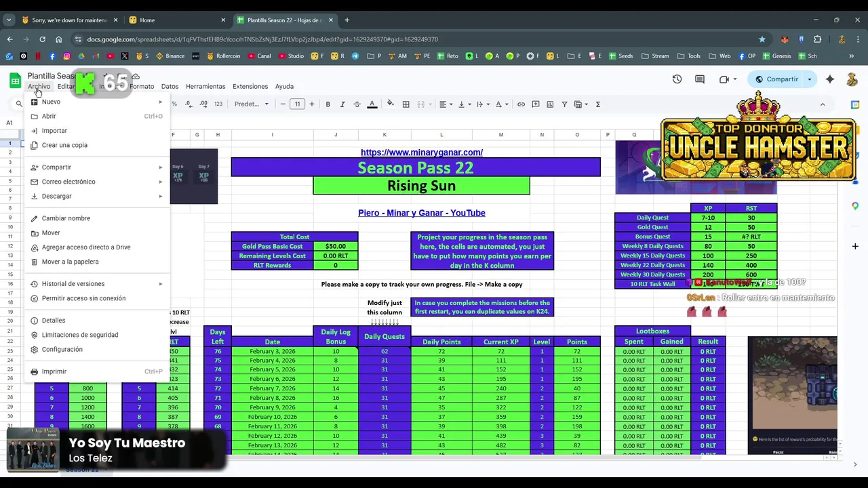Screen dimensions: 868x488
Task: Insert a chart from toolbar
Action: pos(550,104)
